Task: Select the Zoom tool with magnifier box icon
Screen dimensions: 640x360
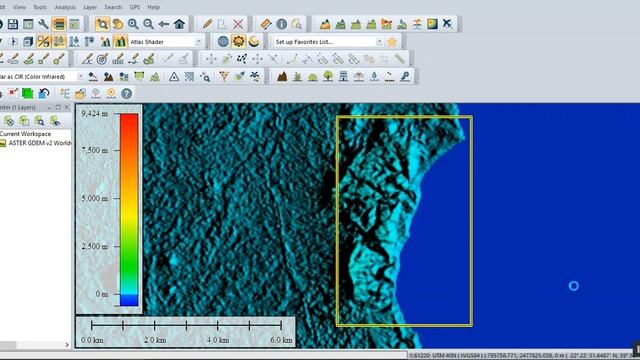Action: pos(102,24)
